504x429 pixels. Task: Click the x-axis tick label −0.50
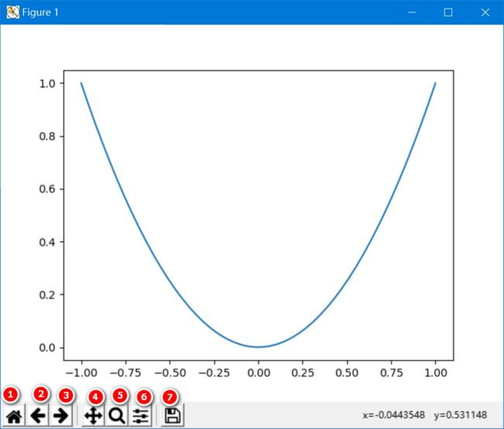pos(170,373)
